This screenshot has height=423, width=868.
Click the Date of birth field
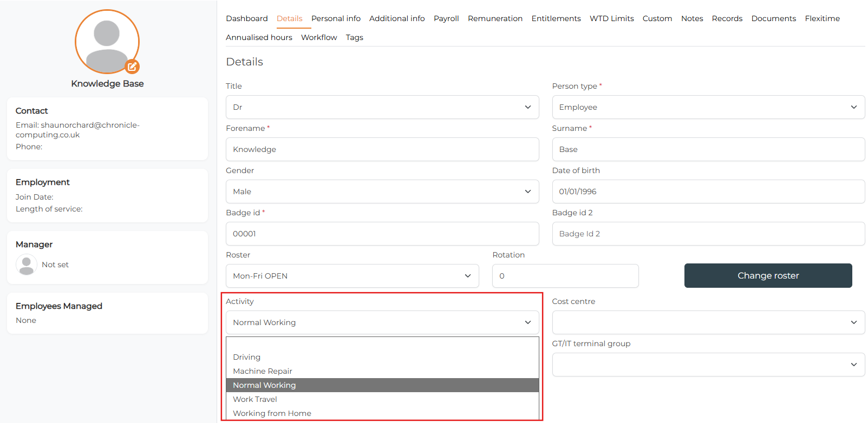tap(708, 191)
